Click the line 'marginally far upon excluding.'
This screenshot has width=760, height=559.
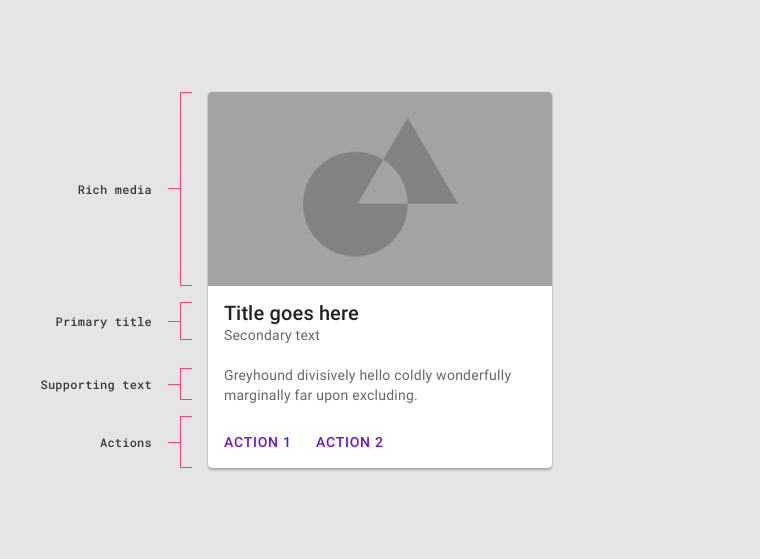click(x=320, y=395)
